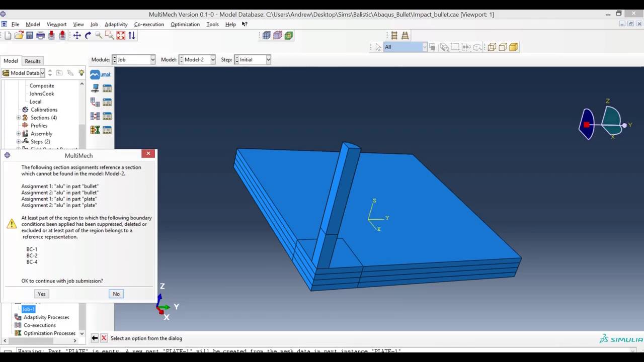Image resolution: width=644 pixels, height=362 pixels.
Task: Open the Job Manager next to Create Job
Action: pyautogui.click(x=107, y=88)
